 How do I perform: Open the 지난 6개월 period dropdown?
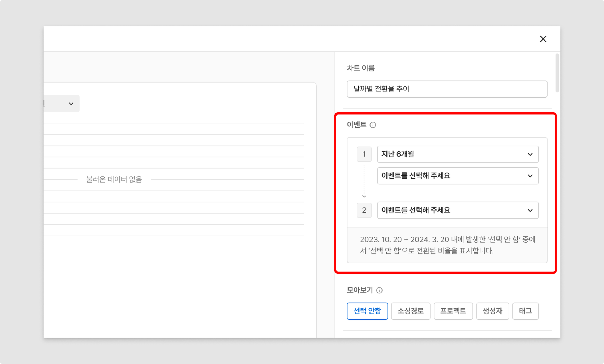point(457,154)
